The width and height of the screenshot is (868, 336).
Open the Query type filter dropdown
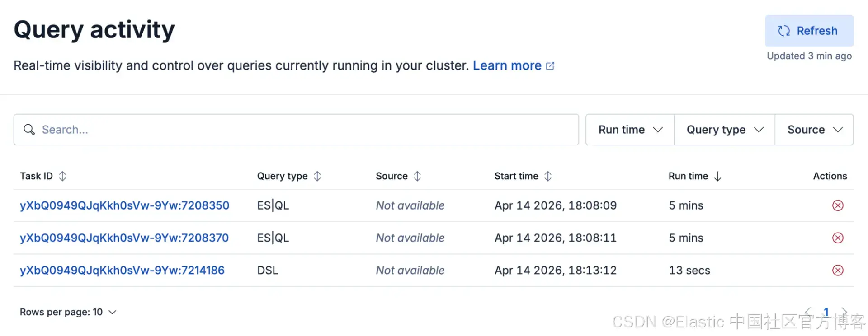(724, 130)
